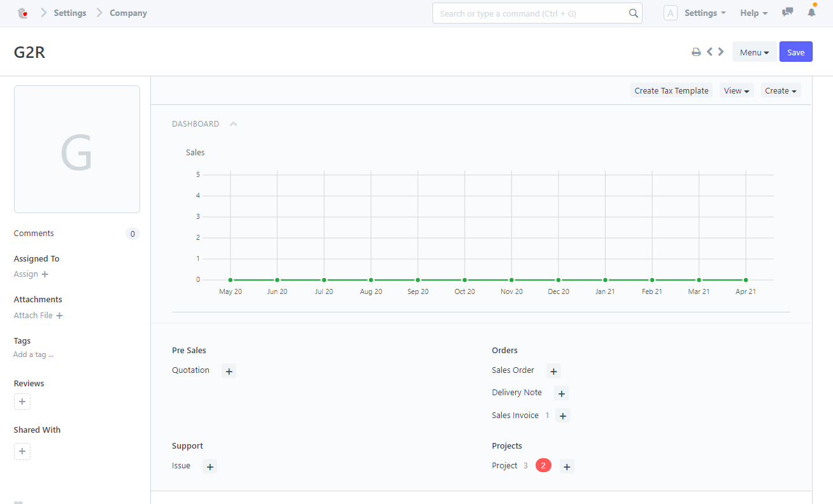Open the Menu dropdown

[x=754, y=52]
